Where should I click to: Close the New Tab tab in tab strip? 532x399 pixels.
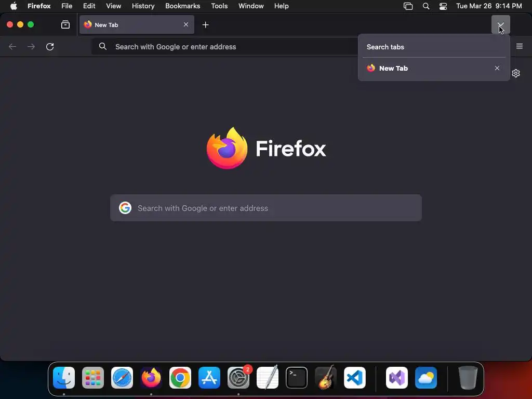pyautogui.click(x=186, y=24)
